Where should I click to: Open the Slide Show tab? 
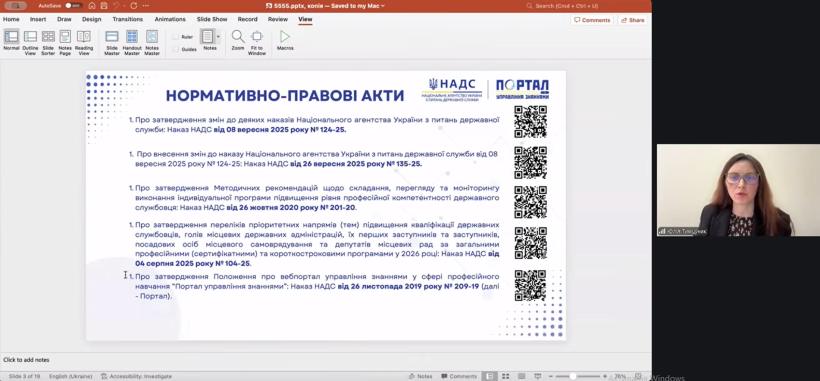[x=212, y=19]
